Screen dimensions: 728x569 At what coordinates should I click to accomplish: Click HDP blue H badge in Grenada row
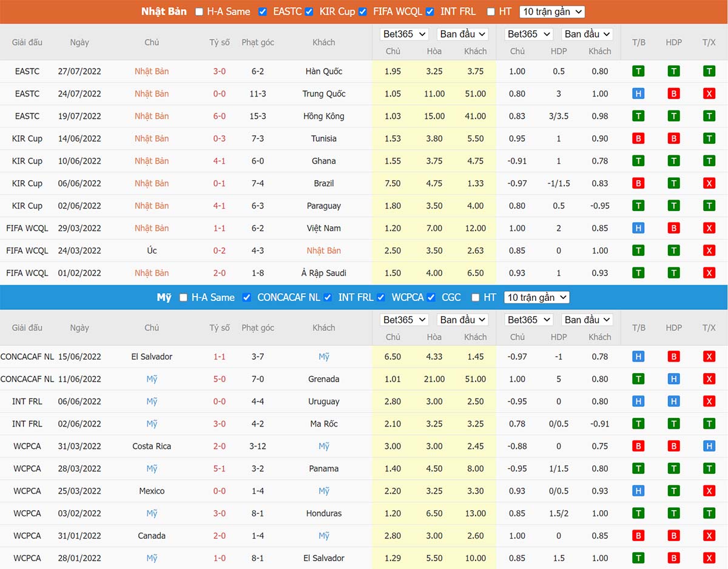tap(673, 379)
